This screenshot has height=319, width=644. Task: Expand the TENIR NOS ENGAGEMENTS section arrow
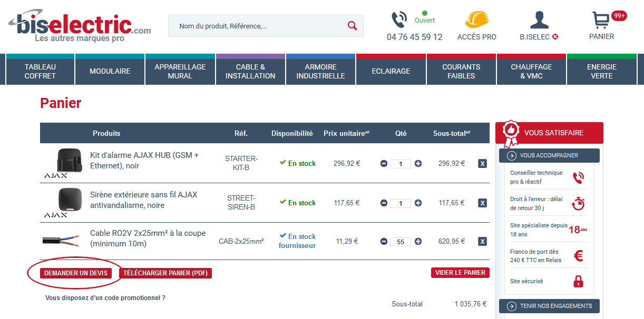(511, 306)
